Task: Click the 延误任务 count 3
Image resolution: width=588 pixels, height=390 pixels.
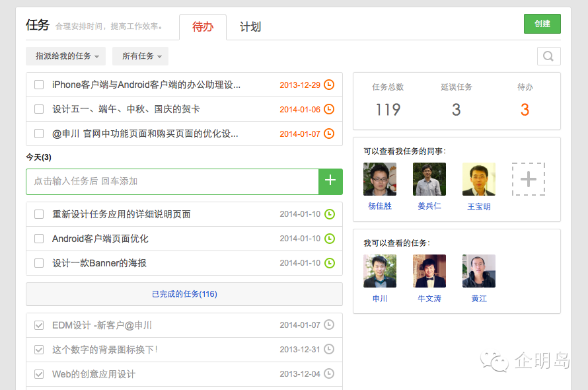Action: 456,110
